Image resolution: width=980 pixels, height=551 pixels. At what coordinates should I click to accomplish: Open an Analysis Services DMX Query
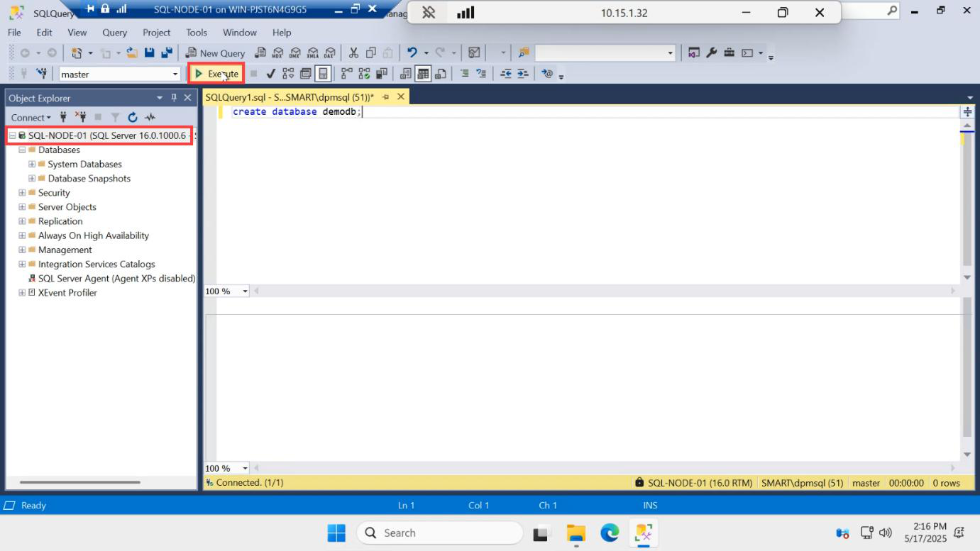[x=294, y=52]
